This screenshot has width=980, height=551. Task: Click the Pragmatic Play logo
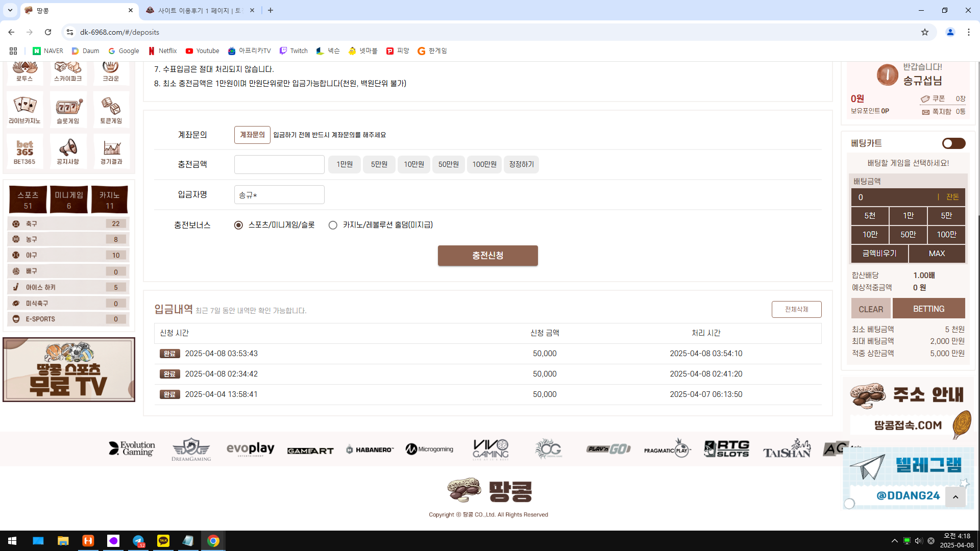668,449
